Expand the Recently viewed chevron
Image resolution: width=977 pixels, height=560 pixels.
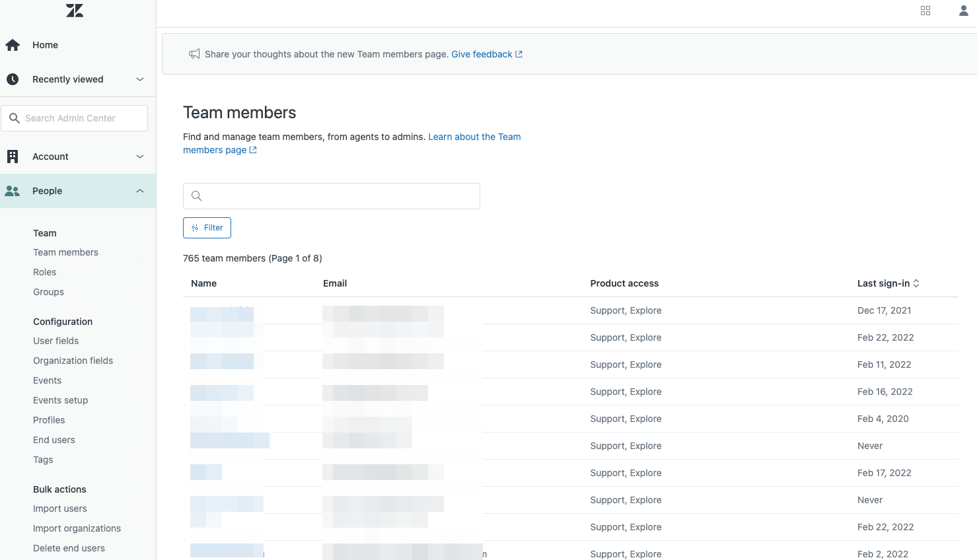[140, 79]
